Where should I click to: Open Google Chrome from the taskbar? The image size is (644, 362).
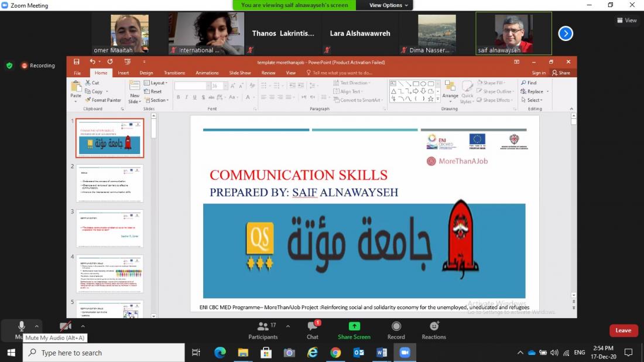pyautogui.click(x=335, y=353)
